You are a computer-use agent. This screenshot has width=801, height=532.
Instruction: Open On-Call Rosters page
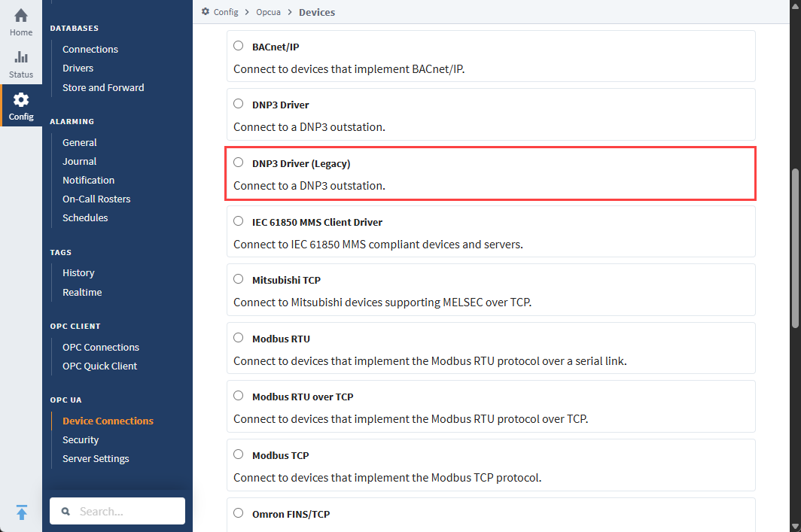point(96,199)
